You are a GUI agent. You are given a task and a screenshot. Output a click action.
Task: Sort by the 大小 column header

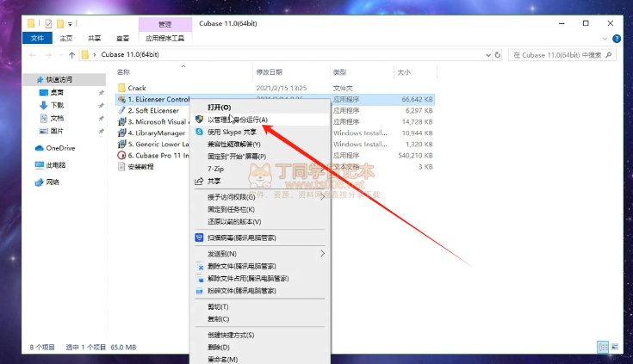404,71
